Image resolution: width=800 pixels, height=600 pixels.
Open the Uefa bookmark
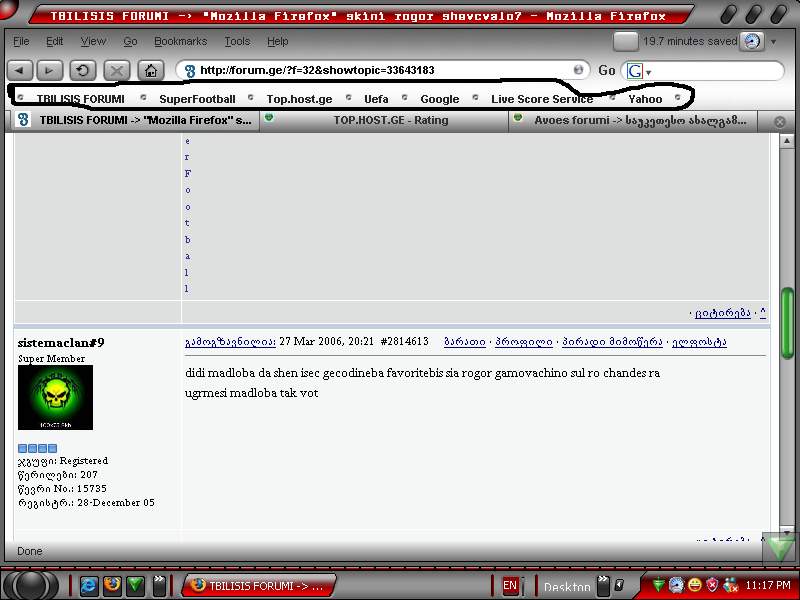click(376, 99)
